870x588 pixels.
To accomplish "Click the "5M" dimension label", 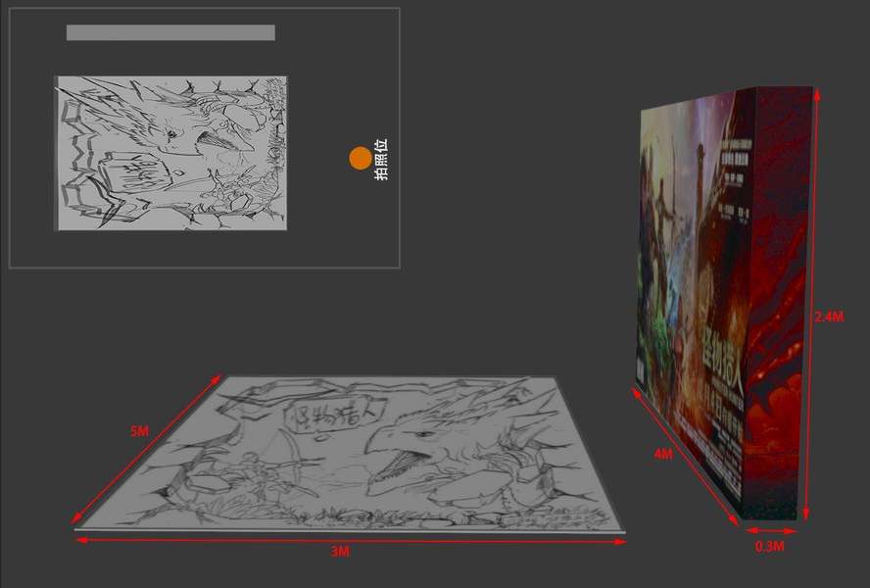I will tap(139, 431).
